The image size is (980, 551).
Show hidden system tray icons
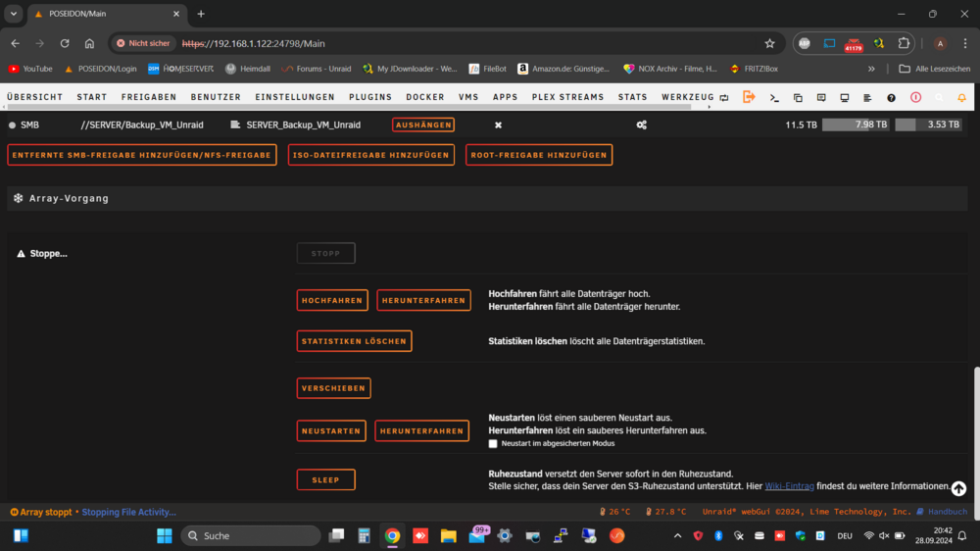[677, 535]
